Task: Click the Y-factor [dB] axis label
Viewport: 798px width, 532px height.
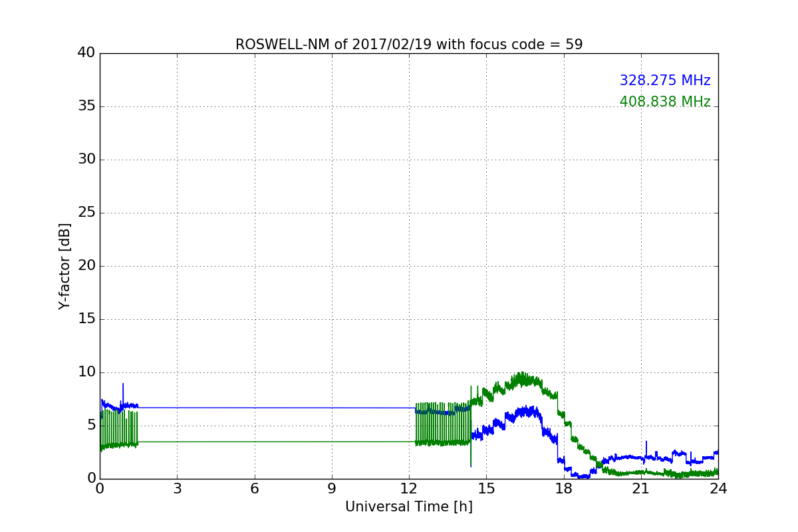Action: coord(65,266)
